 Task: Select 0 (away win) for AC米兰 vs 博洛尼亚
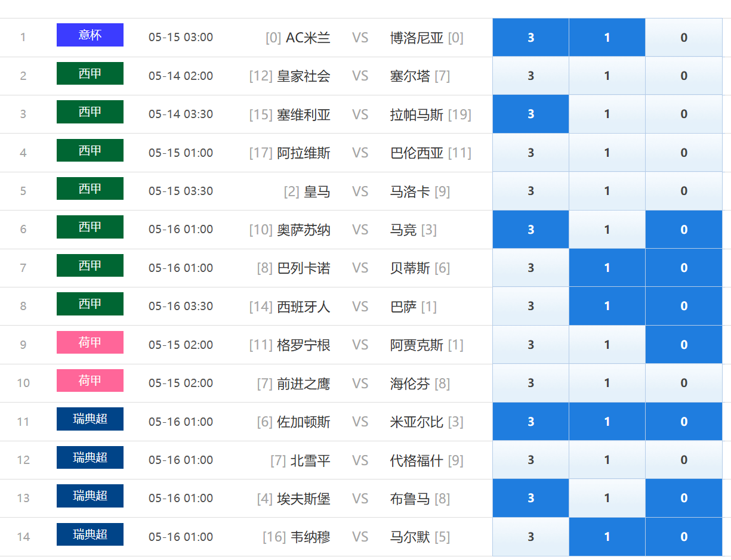coord(684,38)
